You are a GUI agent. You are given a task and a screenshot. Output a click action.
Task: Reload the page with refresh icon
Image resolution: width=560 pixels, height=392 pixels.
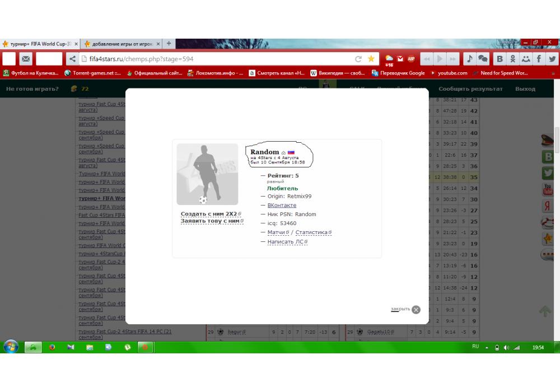pos(358,59)
